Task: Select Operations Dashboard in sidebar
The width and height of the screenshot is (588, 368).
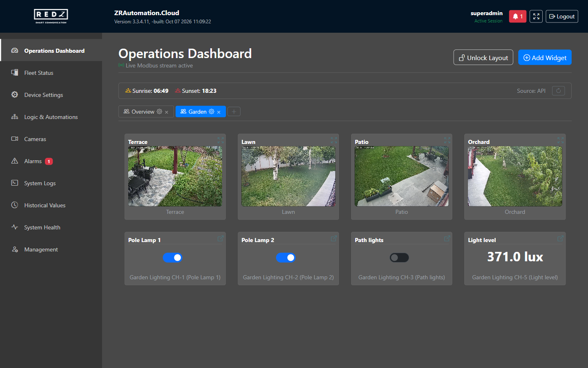Action: (x=51, y=51)
